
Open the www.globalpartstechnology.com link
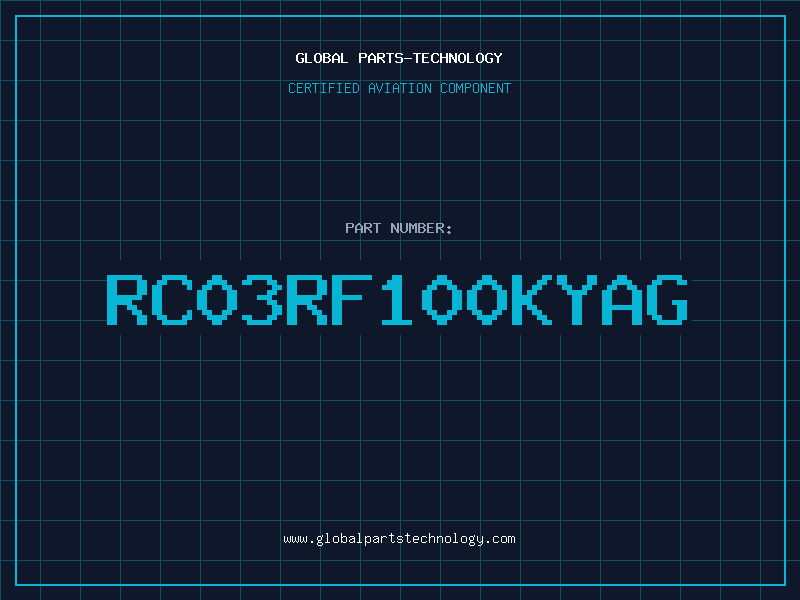click(399, 539)
